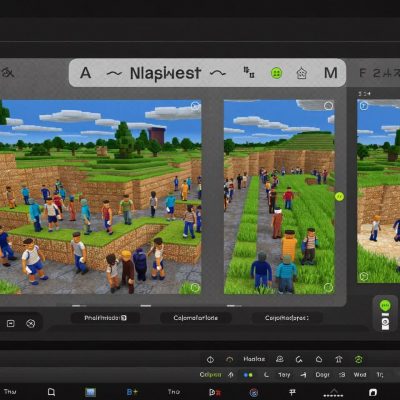Screen dimensions: 400x400
Task: Click the up-pointing arrow icon right of Calpaa
Action: point(231,375)
